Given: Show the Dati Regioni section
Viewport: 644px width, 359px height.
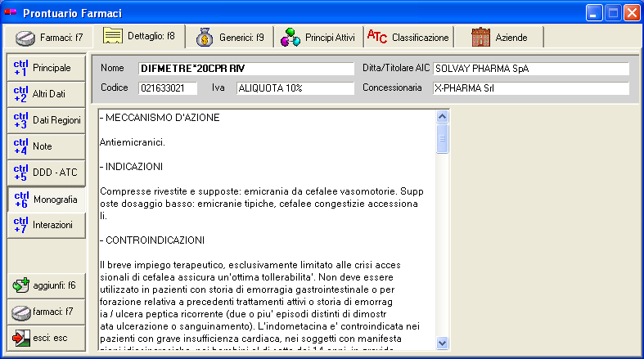Looking at the screenshot, I should 46,120.
